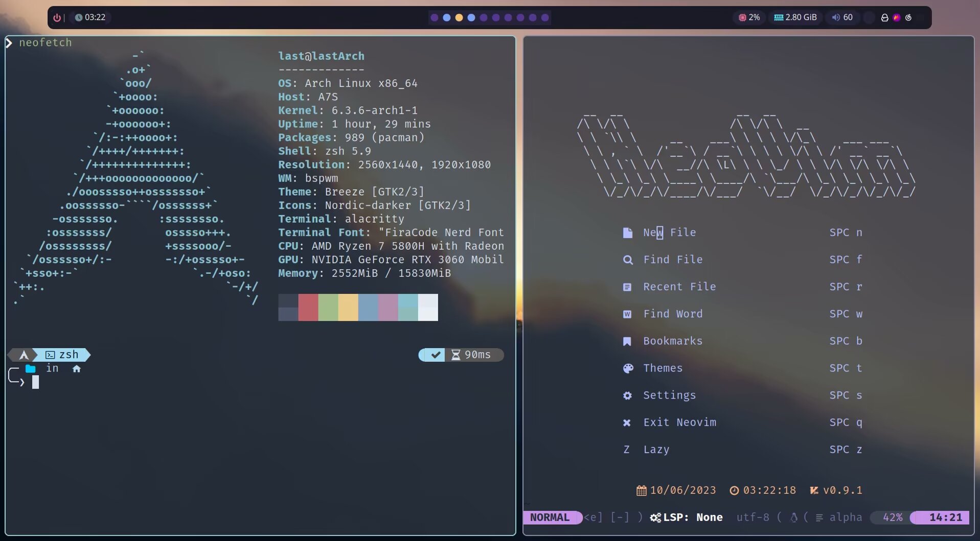The height and width of the screenshot is (541, 980).
Task: Click the lock icon in the system tray
Action: [884, 17]
